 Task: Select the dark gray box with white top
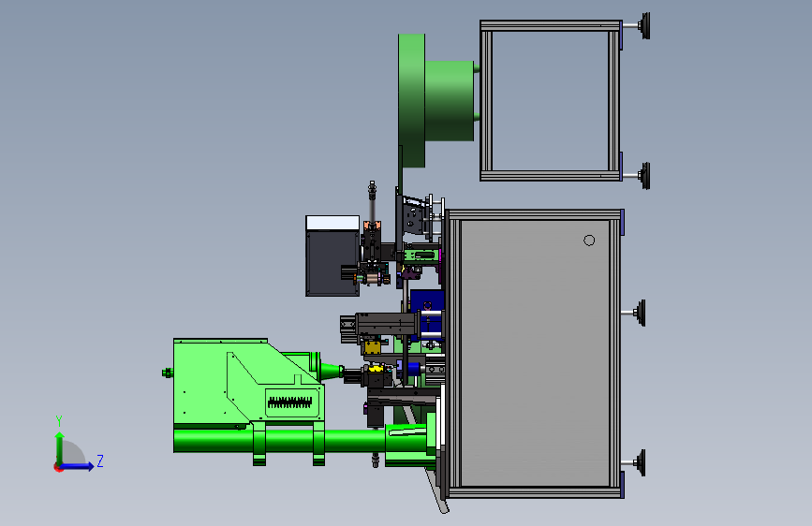click(332, 256)
